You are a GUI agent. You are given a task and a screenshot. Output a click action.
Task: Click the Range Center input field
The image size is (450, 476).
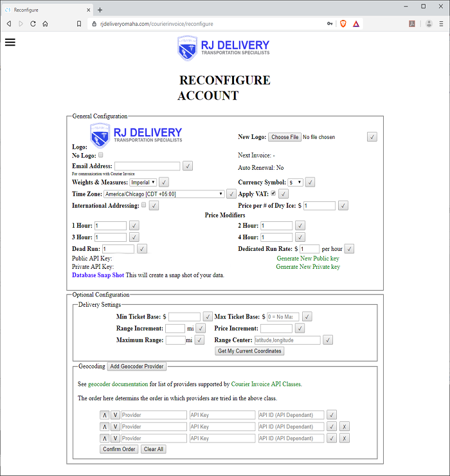pos(286,340)
